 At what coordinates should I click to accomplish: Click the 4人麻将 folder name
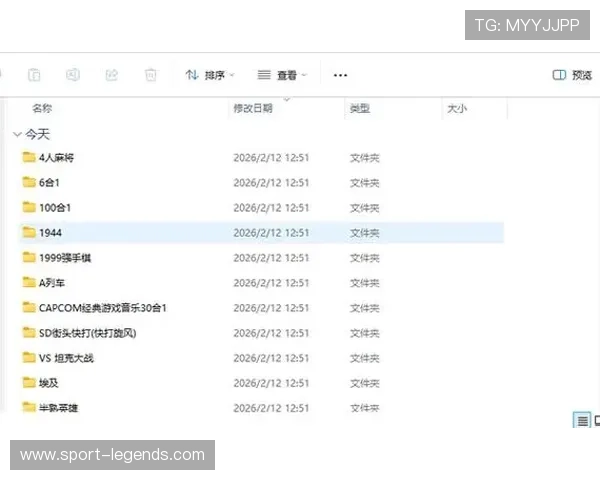click(x=56, y=158)
